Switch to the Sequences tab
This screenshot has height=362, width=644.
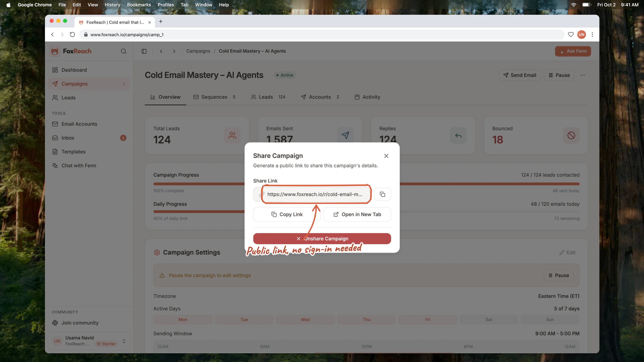coord(214,97)
